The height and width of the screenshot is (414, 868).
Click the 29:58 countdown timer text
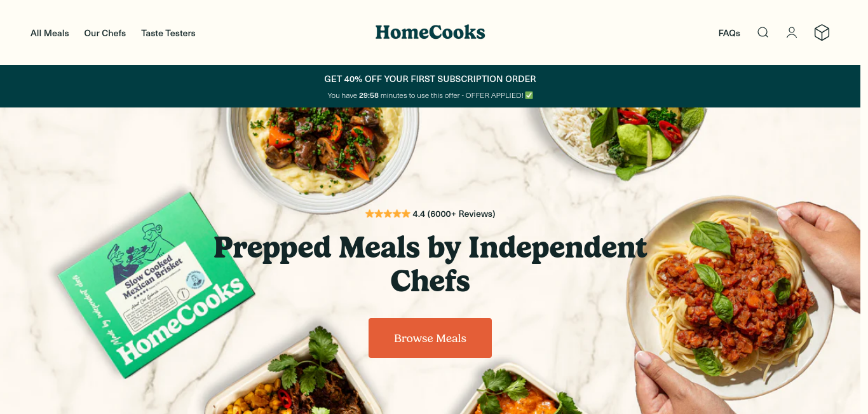(x=369, y=95)
